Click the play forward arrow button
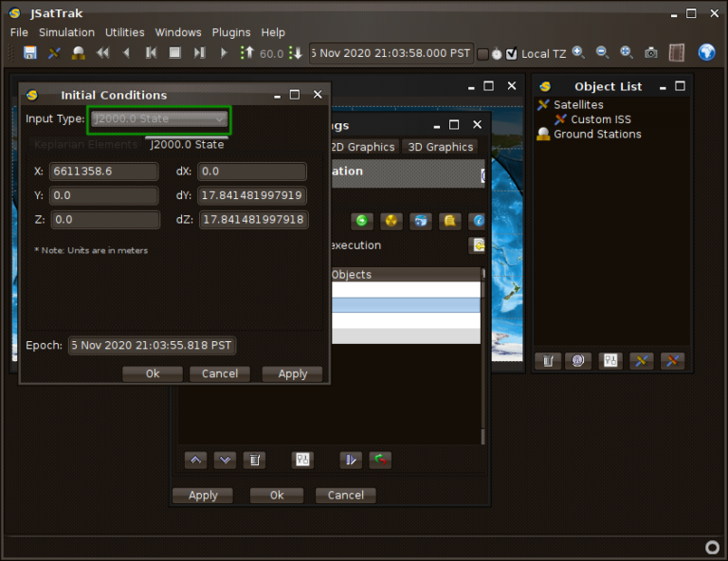 coord(224,53)
